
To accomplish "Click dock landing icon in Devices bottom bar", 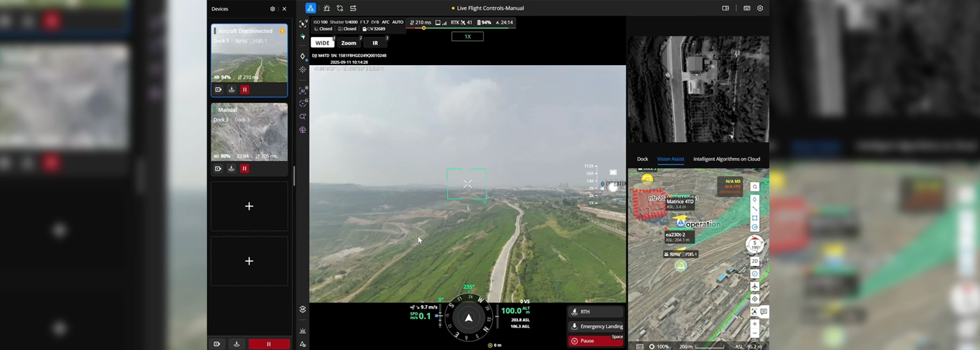I will pos(237,344).
